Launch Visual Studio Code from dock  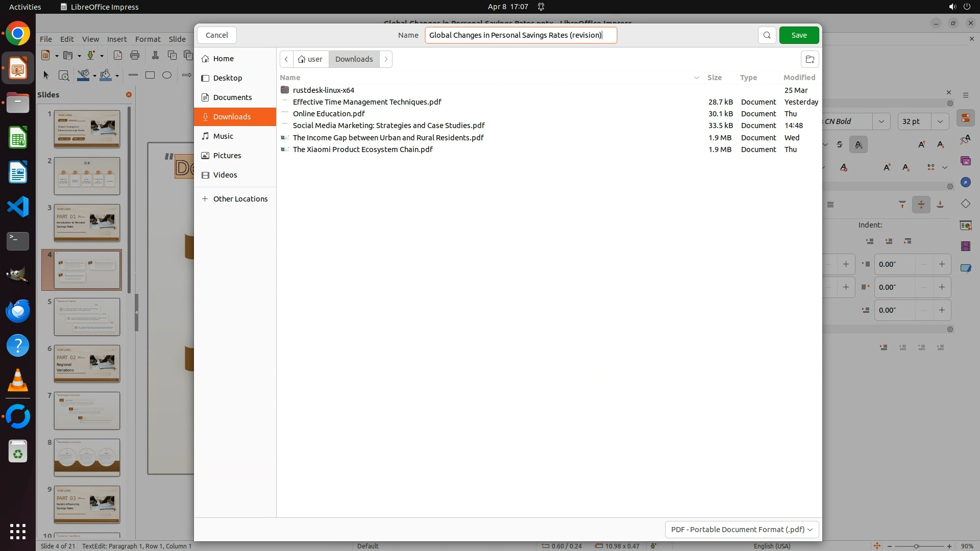[x=18, y=207]
